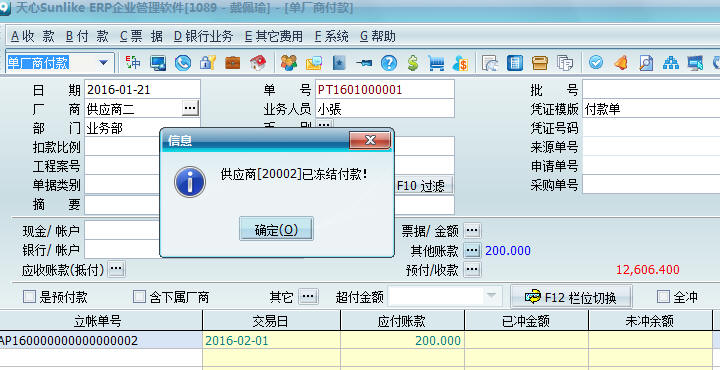Click the person with dollar tag icon
The height and width of the screenshot is (370, 720).
(x=460, y=62)
